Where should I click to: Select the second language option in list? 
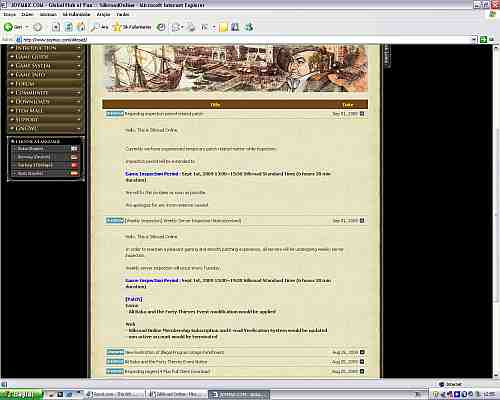pos(45,157)
